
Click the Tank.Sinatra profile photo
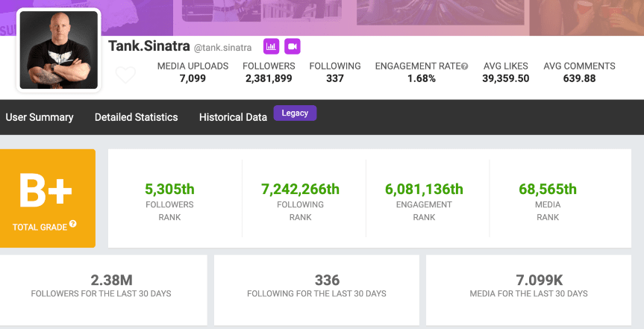coord(58,50)
